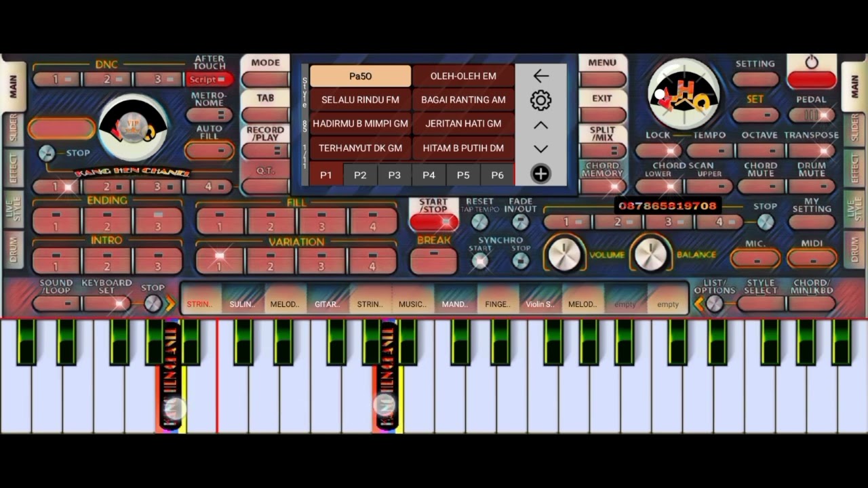Toggle AUTO FILL button
868x488 pixels.
pyautogui.click(x=210, y=150)
